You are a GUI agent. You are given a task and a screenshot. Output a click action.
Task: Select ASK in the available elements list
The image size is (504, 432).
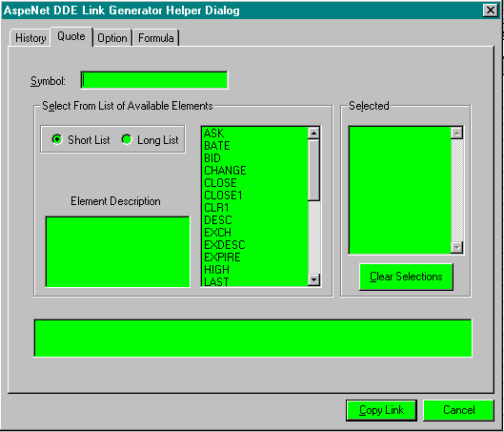pyautogui.click(x=255, y=134)
